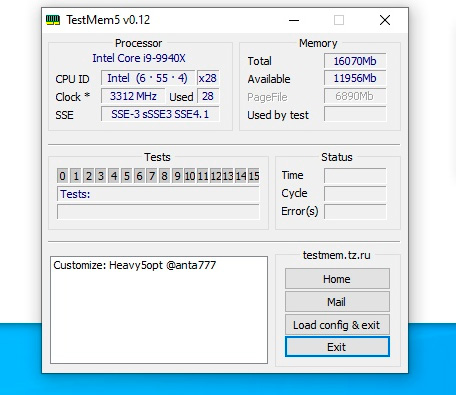Click the TestMem5 v0.12 window title
The height and width of the screenshot is (395, 456).
pos(108,20)
